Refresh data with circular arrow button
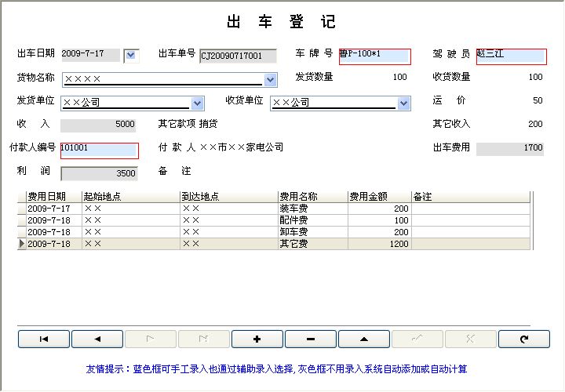Image resolution: width=565 pixels, height=392 pixels. pyautogui.click(x=524, y=339)
